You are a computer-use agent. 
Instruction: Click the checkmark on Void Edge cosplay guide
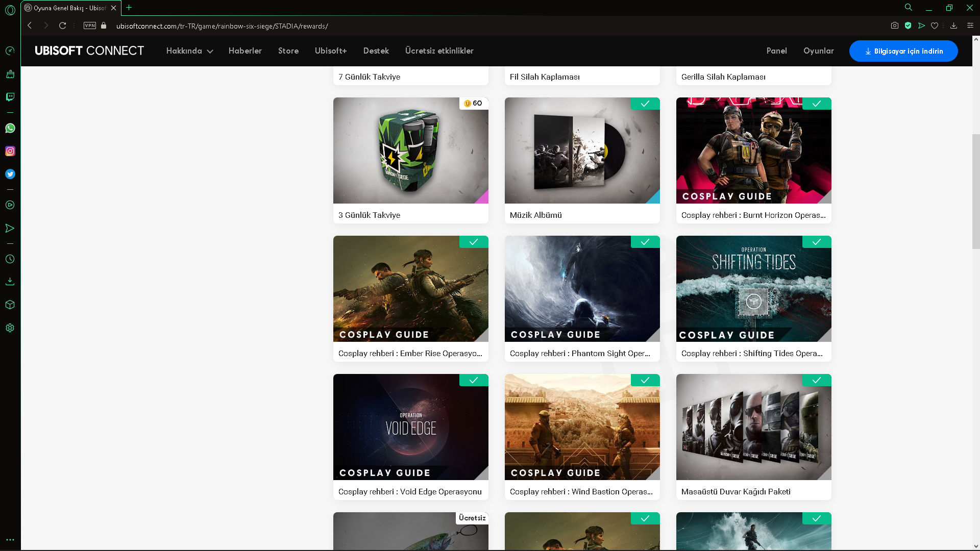474,380
